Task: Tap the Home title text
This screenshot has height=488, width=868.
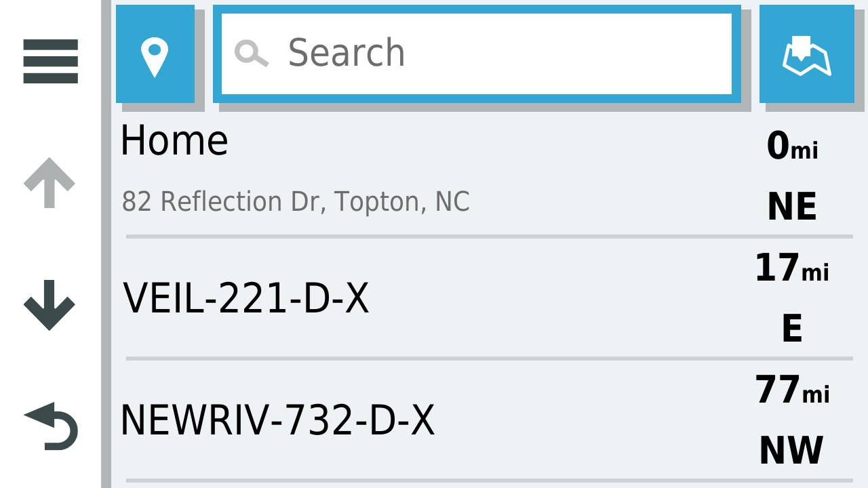Action: (x=174, y=141)
